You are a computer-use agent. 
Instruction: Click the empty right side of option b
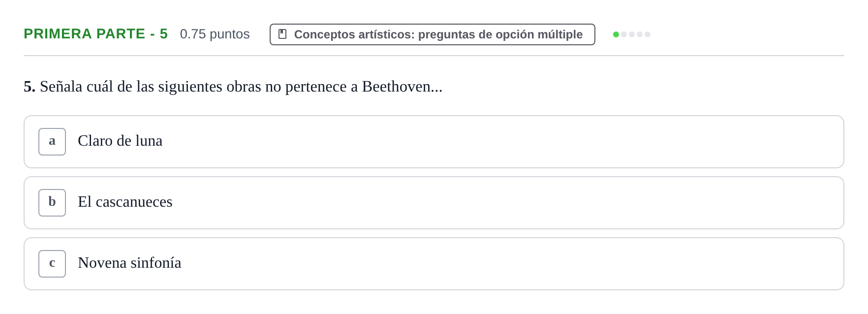click(x=507, y=203)
